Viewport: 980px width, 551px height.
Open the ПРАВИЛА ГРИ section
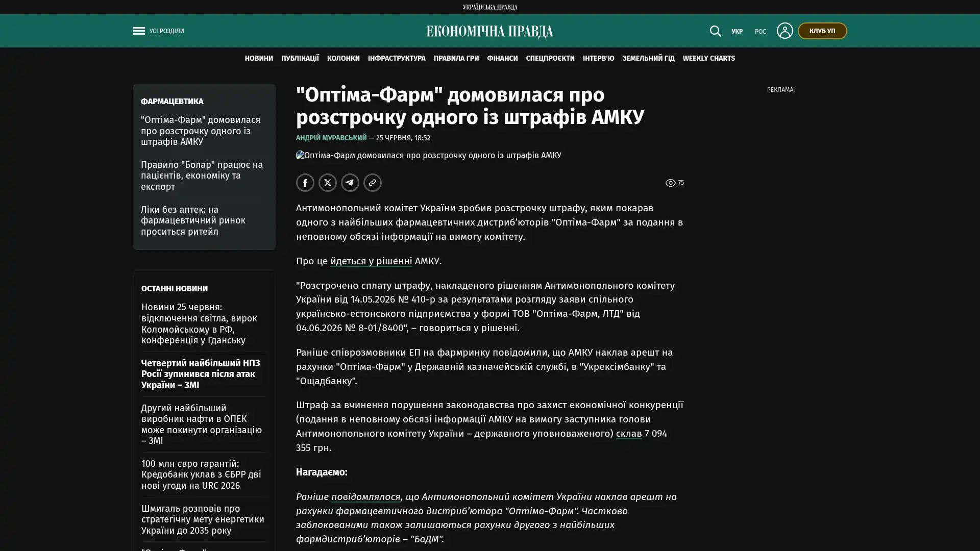pyautogui.click(x=456, y=59)
